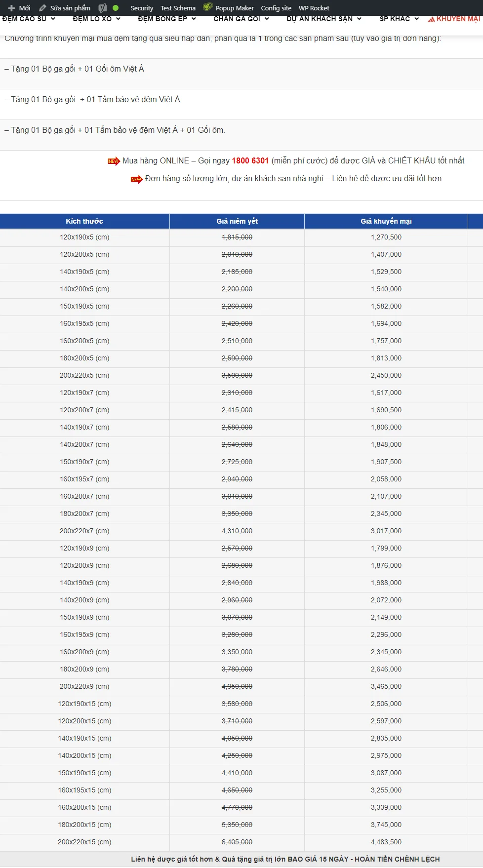Image resolution: width=483 pixels, height=868 pixels.
Task: Click the Config site link
Action: pos(276,8)
